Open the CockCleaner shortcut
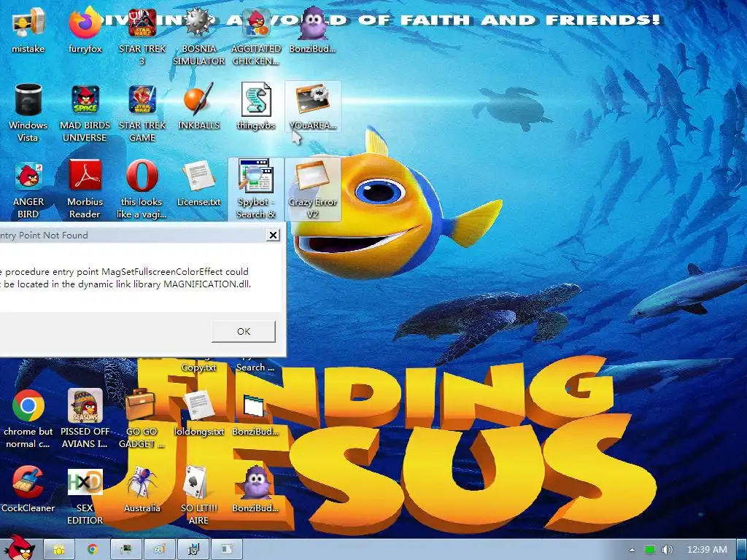Image resolution: width=747 pixels, height=560 pixels. tap(28, 489)
